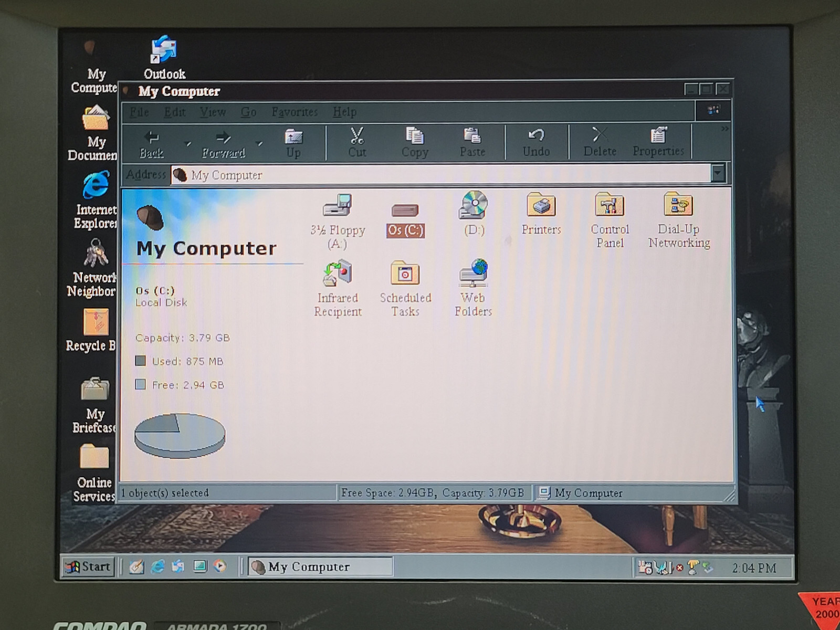Select the Scheduled Tasks folder
840x630 pixels.
click(x=405, y=289)
